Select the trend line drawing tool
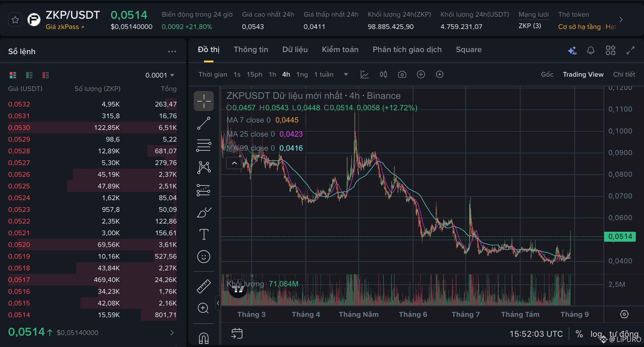The image size is (644, 347). point(204,123)
